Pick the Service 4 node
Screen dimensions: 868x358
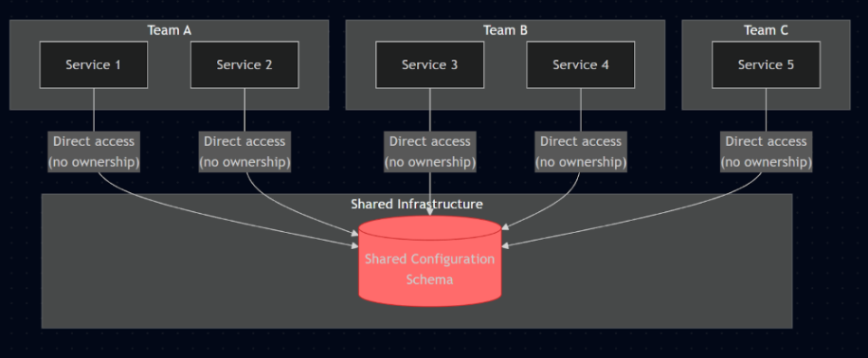coord(581,64)
